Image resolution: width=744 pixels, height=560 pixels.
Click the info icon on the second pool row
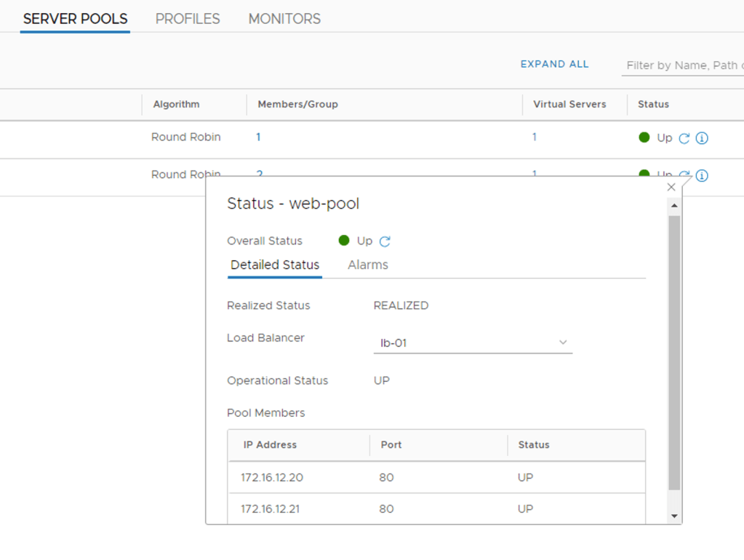(x=702, y=175)
